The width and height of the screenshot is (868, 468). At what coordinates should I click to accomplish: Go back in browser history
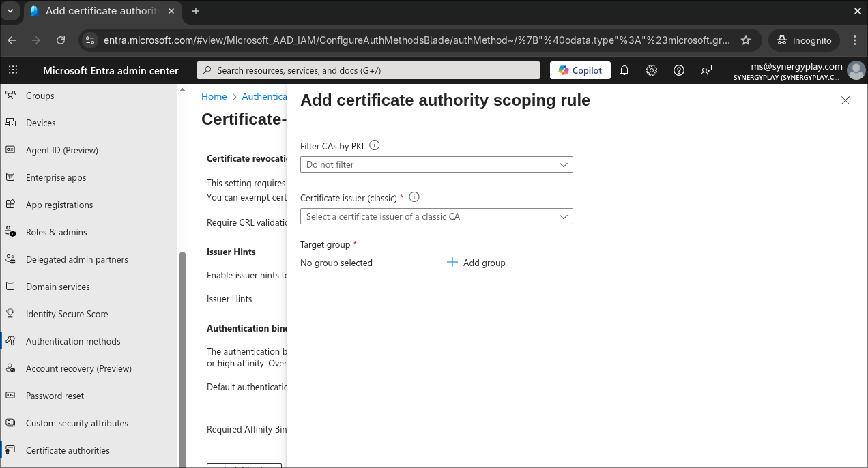(x=12, y=40)
